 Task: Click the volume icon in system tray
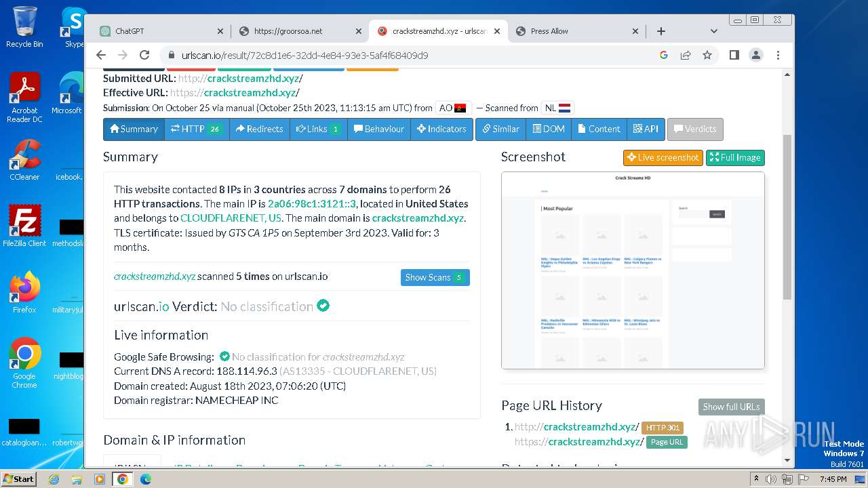771,479
